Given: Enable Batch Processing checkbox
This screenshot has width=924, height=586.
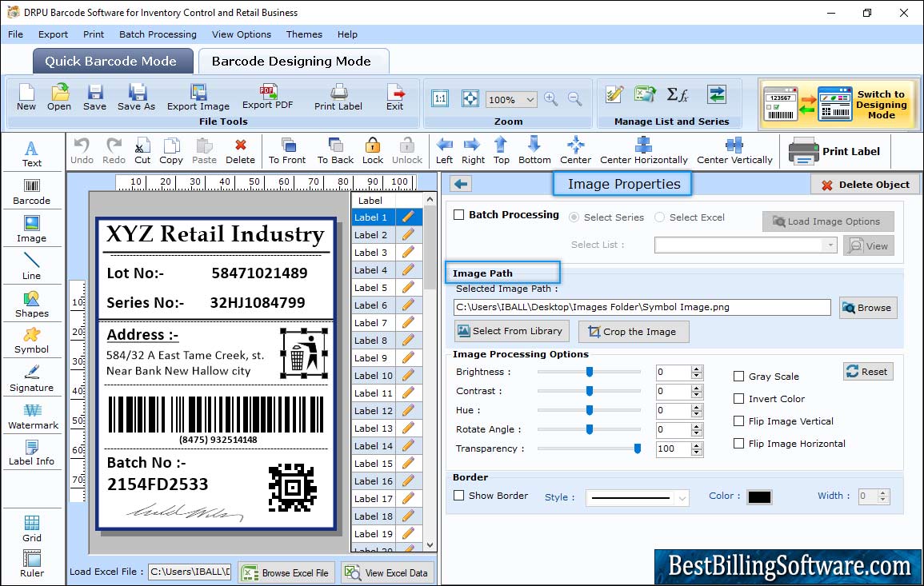Looking at the screenshot, I should click(459, 215).
